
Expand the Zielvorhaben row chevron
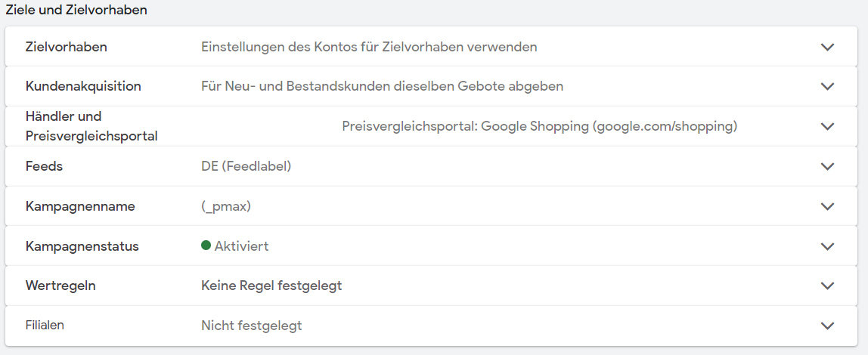coord(827,47)
